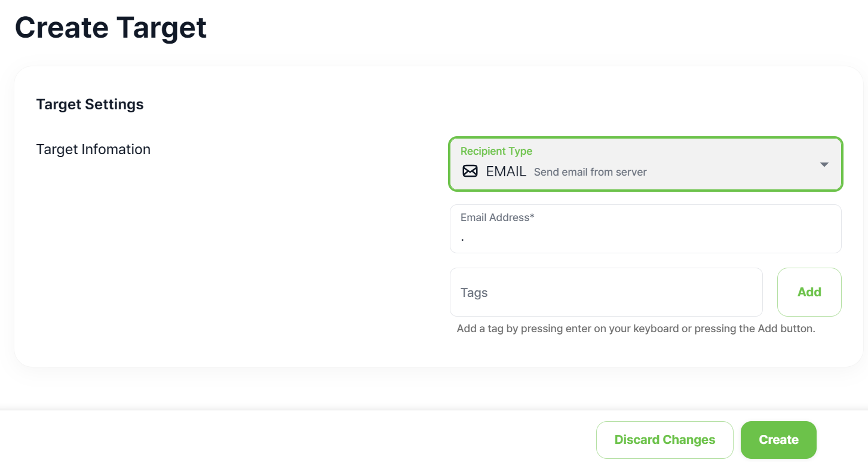Viewport: 868px width, 463px height.
Task: Click into the Tags input box
Action: [x=606, y=292]
